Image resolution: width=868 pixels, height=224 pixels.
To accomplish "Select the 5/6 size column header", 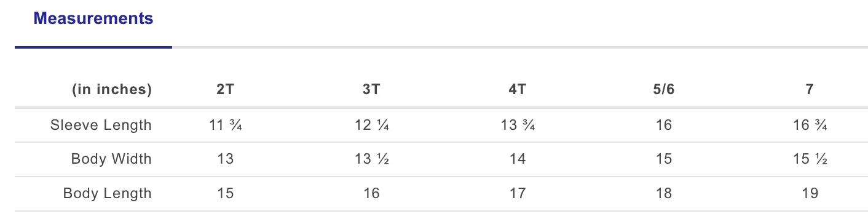I will 664,89.
